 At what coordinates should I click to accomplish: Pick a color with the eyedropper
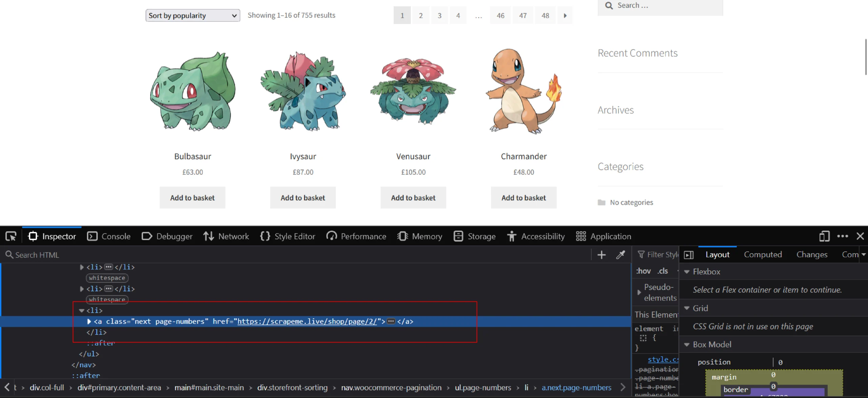(x=620, y=255)
